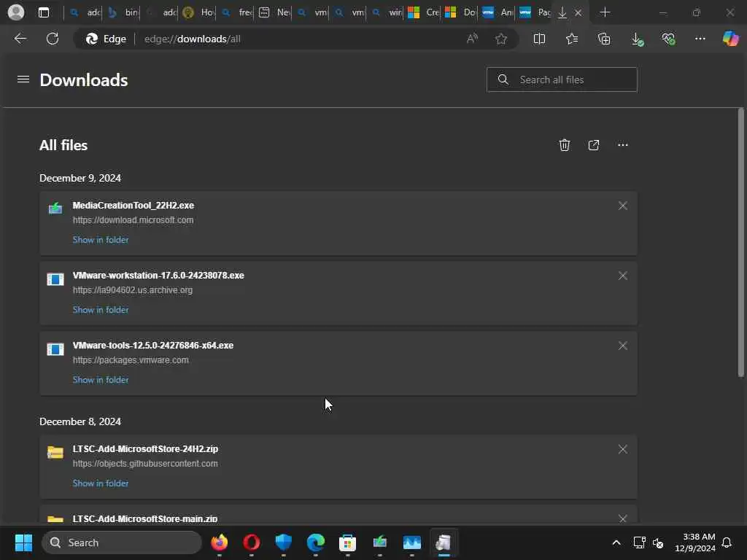This screenshot has height=560, width=747.
Task: Show LTSC-Add-MicrosoftStore-24H2.zip in folder
Action: (x=101, y=483)
